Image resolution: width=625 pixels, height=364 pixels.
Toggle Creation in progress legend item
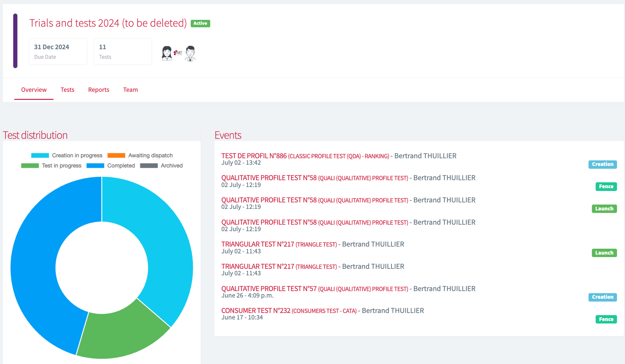coord(67,155)
